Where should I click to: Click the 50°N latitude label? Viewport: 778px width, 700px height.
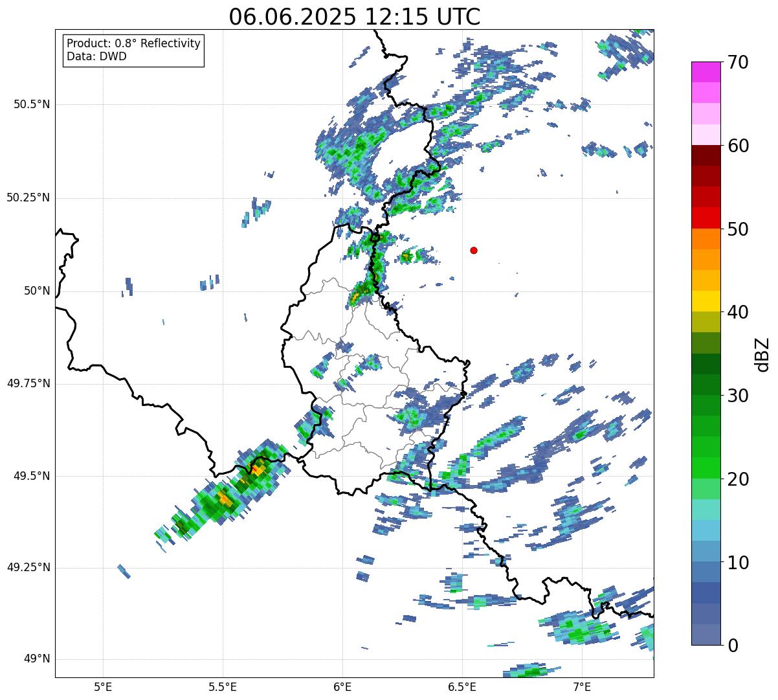(x=37, y=291)
